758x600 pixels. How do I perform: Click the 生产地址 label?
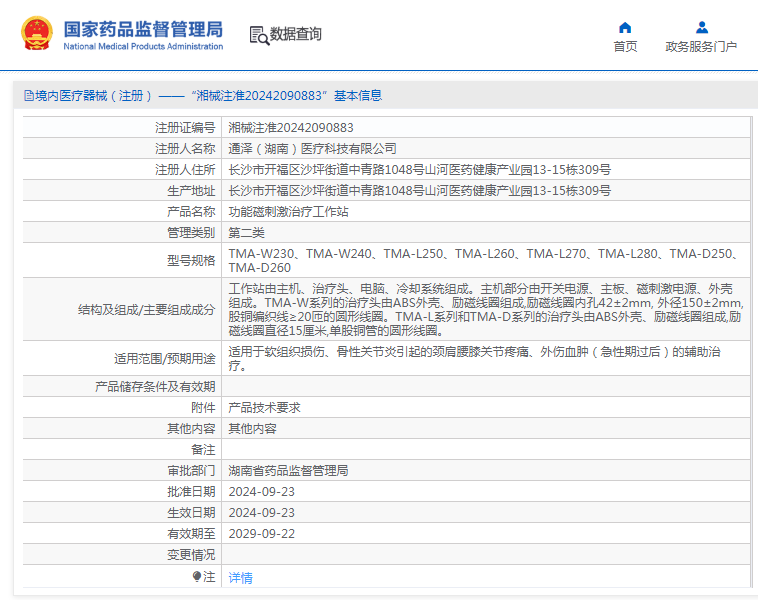[191, 190]
